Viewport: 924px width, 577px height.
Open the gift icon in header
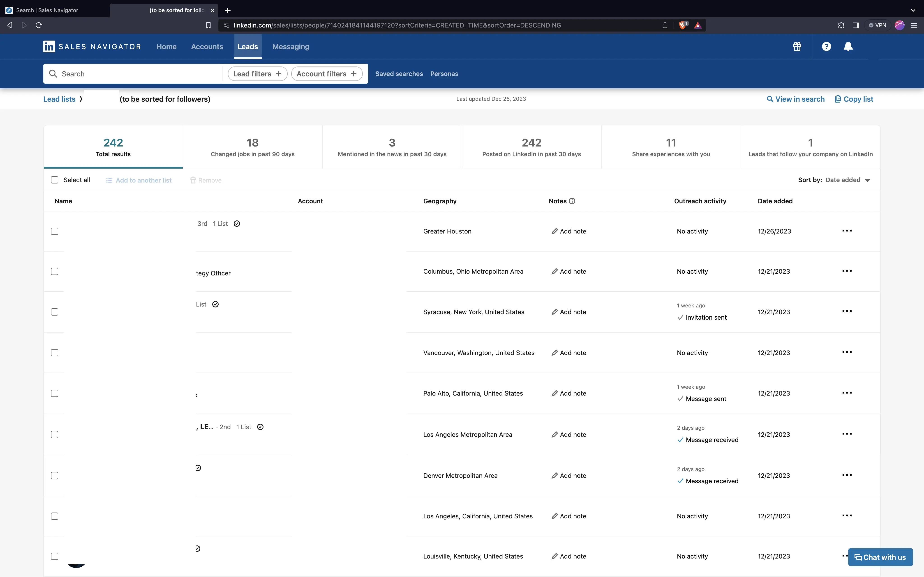[x=797, y=47]
